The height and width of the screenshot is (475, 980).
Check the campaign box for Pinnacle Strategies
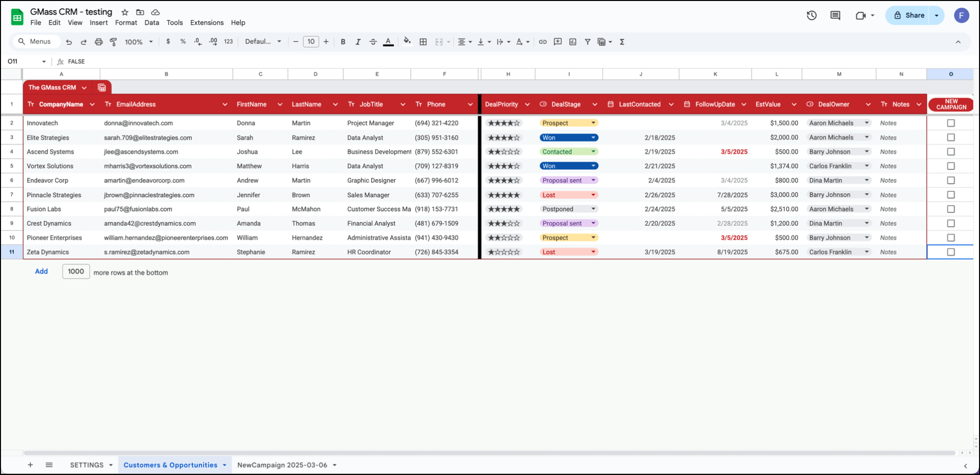tap(951, 195)
